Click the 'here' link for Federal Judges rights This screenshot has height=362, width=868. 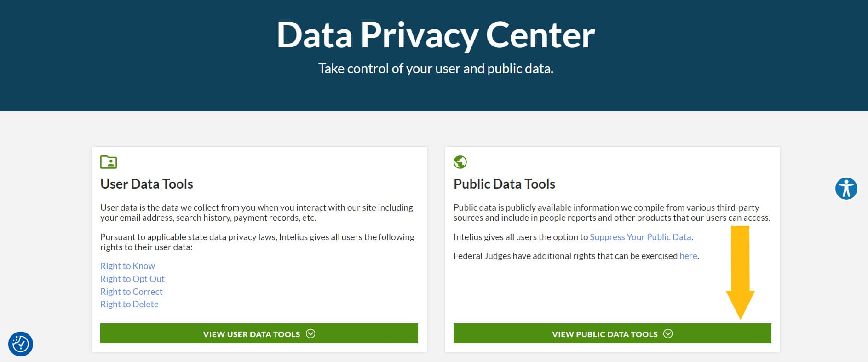[x=687, y=256]
